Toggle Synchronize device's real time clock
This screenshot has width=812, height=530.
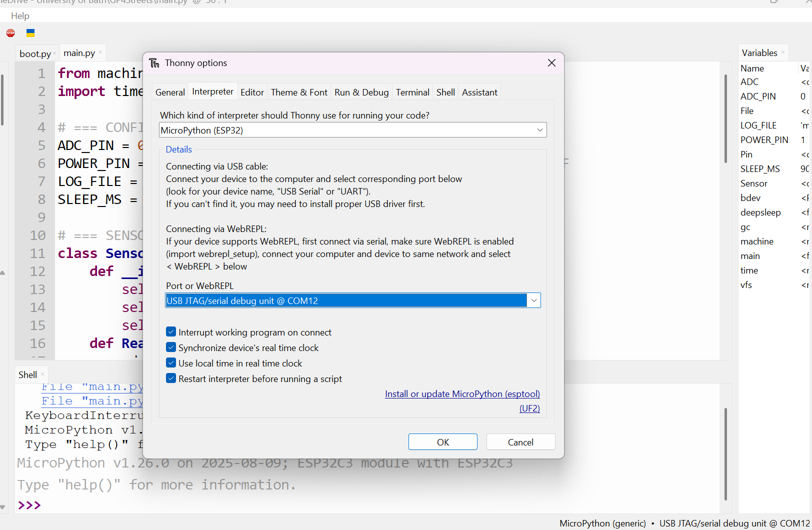click(x=171, y=347)
